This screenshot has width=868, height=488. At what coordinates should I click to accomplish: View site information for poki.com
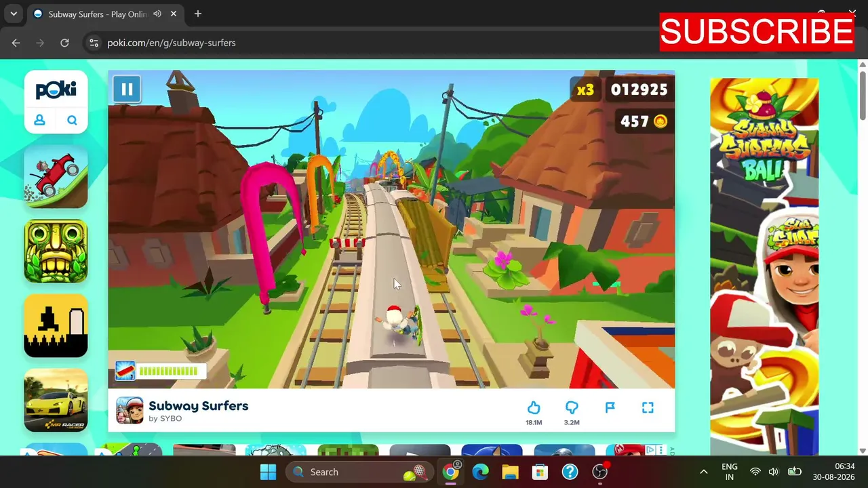click(94, 43)
